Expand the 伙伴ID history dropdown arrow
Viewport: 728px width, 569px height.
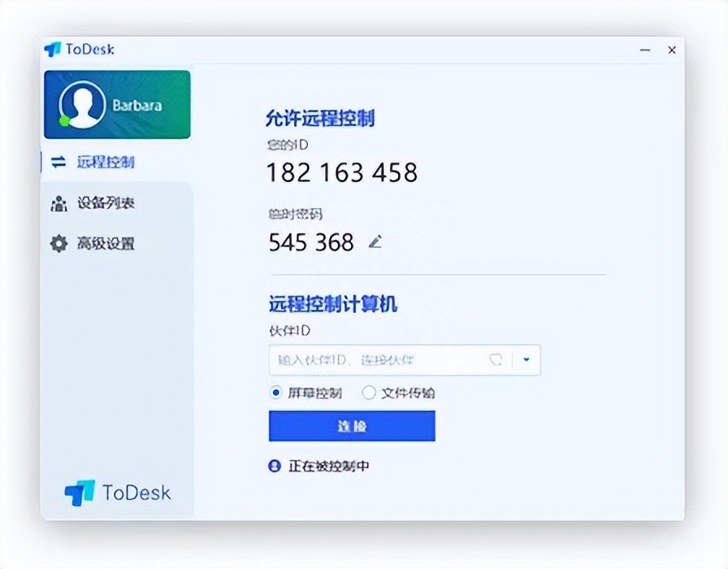pyautogui.click(x=526, y=360)
